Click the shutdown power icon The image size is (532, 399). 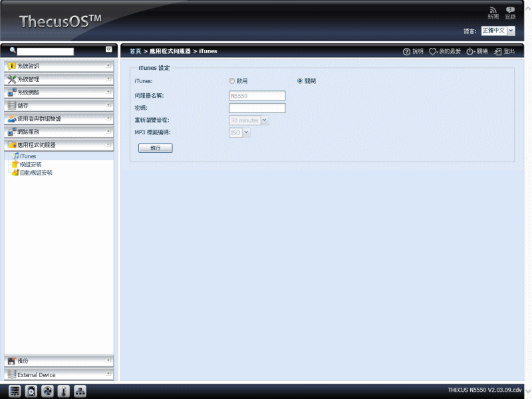470,52
